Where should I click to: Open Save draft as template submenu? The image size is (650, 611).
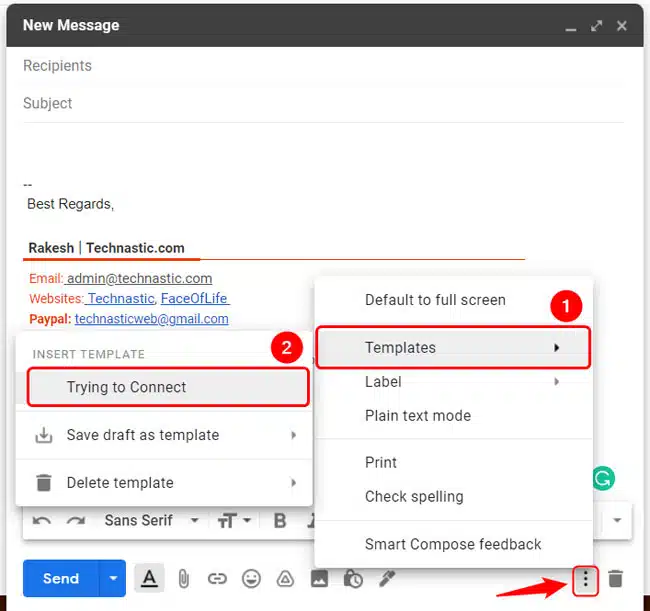(x=164, y=435)
